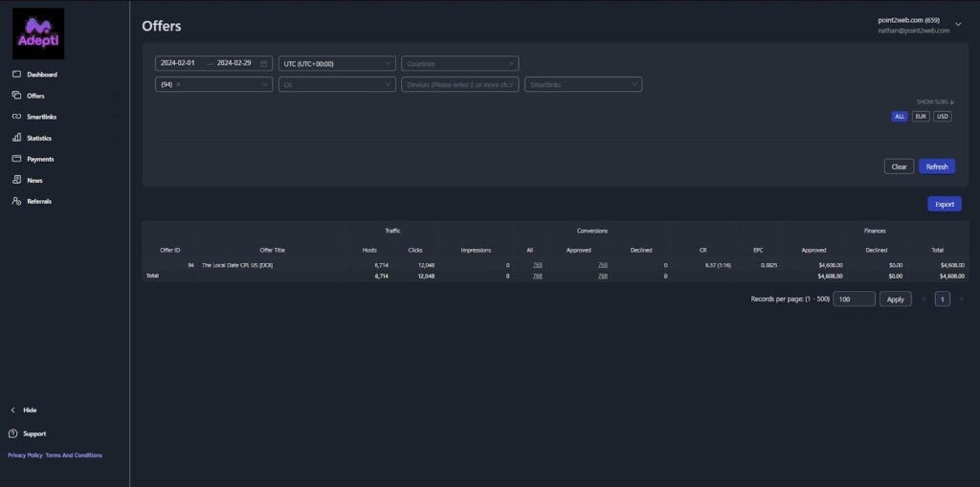The height and width of the screenshot is (487, 980).
Task: Click the News icon in sidebar
Action: (16, 180)
